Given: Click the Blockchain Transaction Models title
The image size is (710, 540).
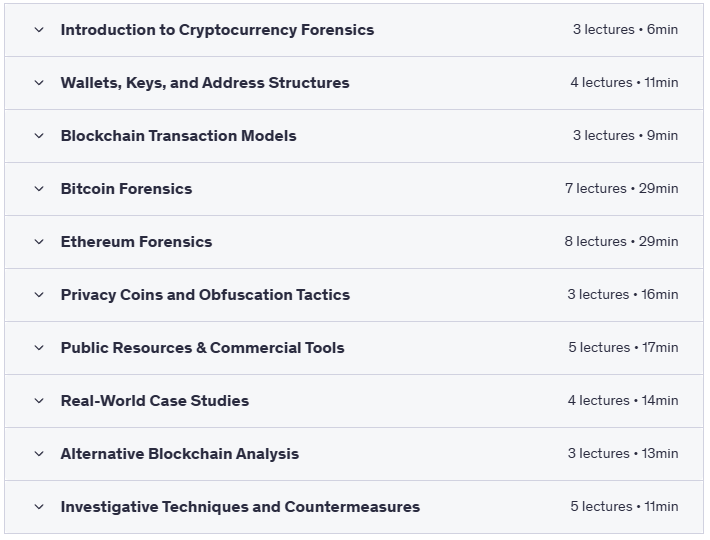Looking at the screenshot, I should click(178, 136).
